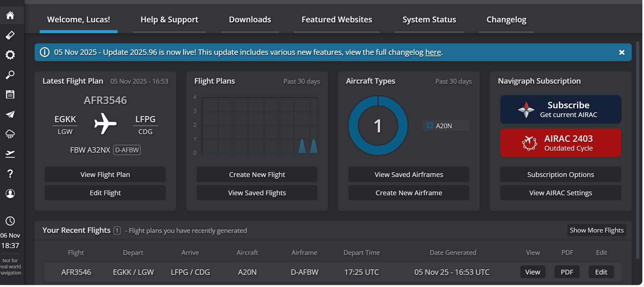
Task: Open the weather cloud sidebar icon
Action: tap(10, 134)
